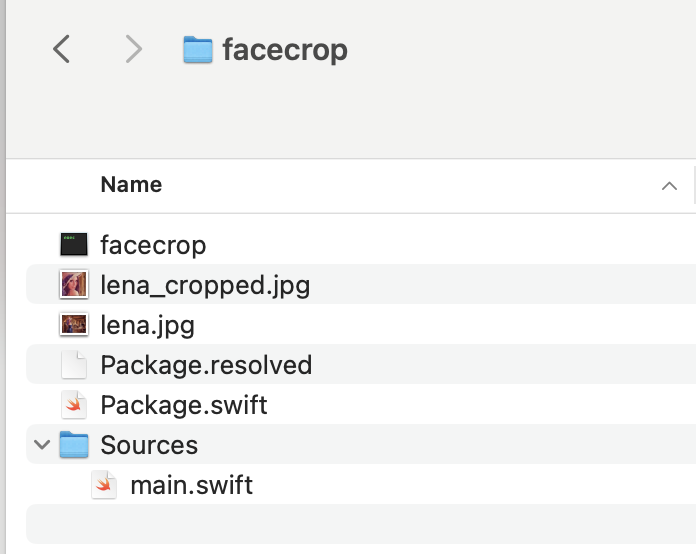This screenshot has height=554, width=696.
Task: Select the Package.resolved document icon
Action: pos(74,365)
